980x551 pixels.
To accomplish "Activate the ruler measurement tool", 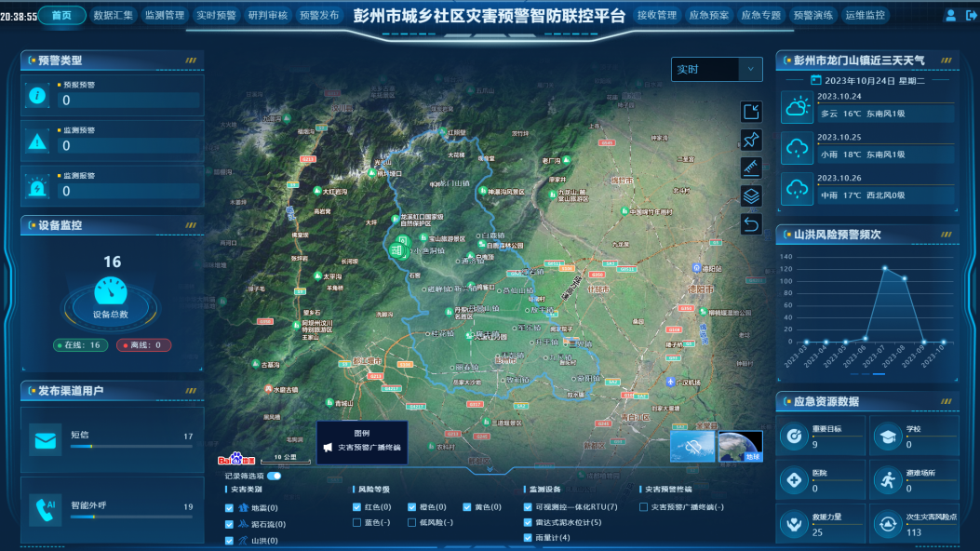I will [751, 168].
